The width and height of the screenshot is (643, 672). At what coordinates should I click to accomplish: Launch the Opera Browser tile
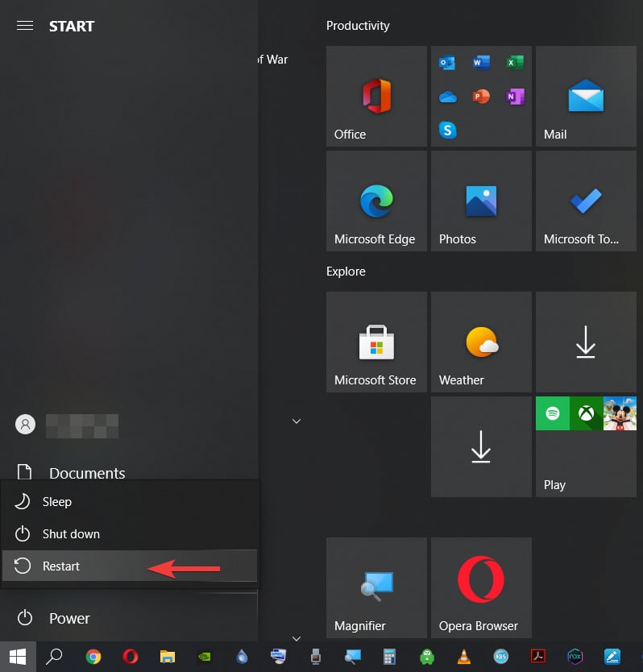(x=481, y=587)
